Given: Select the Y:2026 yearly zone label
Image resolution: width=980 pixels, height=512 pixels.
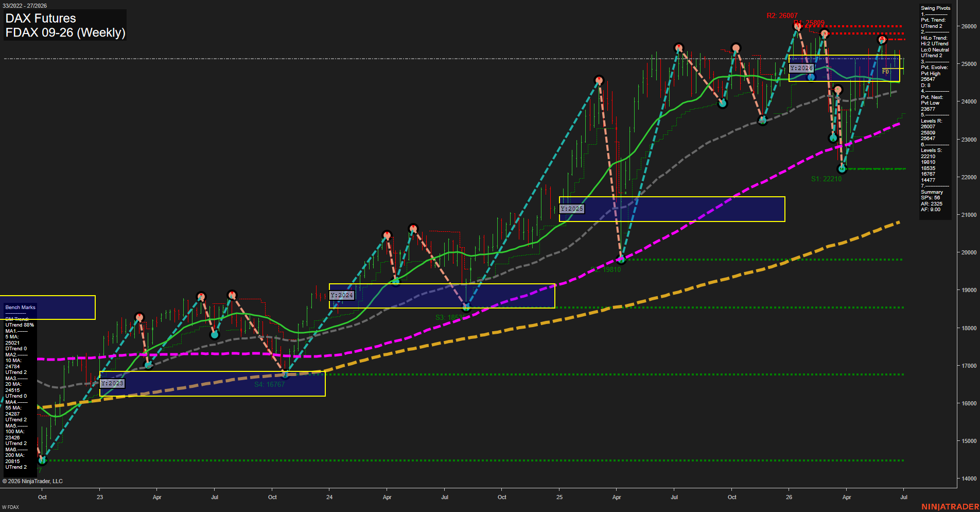Looking at the screenshot, I should pos(801,68).
